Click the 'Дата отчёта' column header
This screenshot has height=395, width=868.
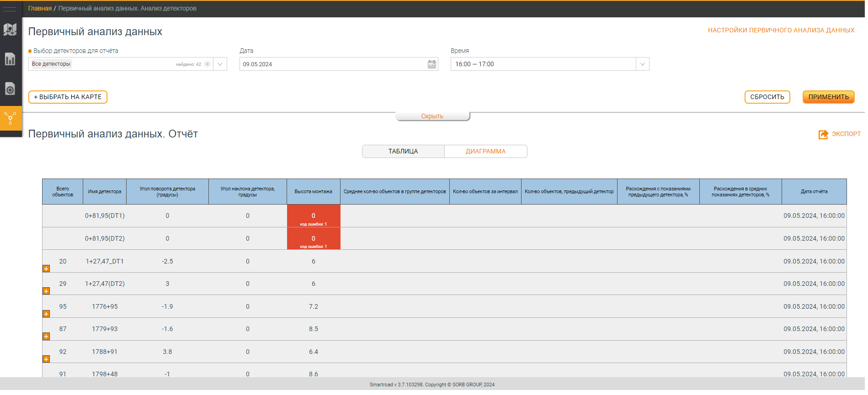coord(815,192)
